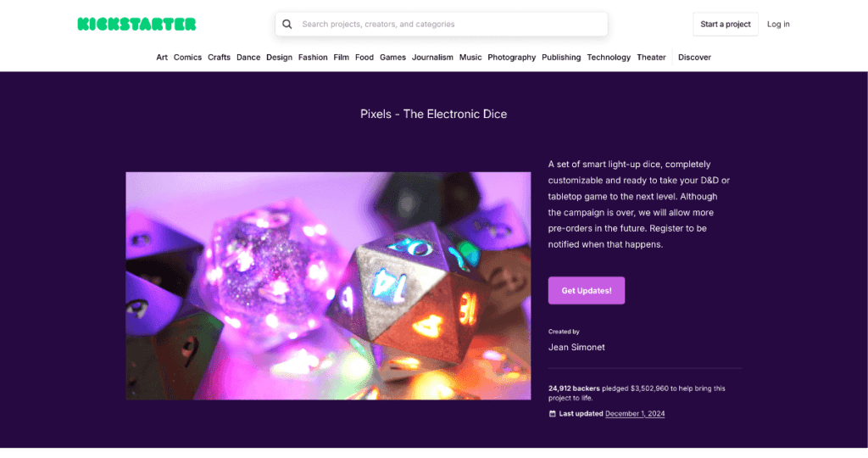Image resolution: width=868 pixels, height=458 pixels.
Task: Select the Games category
Action: 392,58
